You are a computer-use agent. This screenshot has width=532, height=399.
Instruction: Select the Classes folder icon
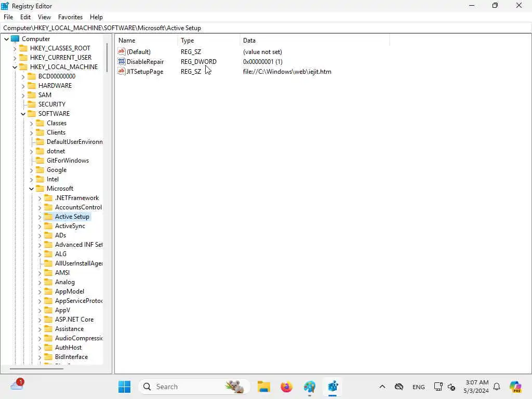tap(40, 123)
